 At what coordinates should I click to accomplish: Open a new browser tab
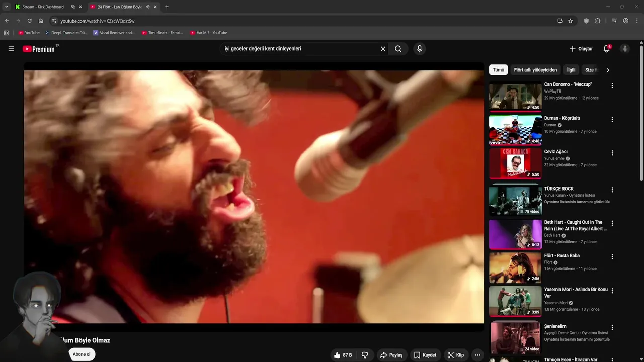point(167,7)
